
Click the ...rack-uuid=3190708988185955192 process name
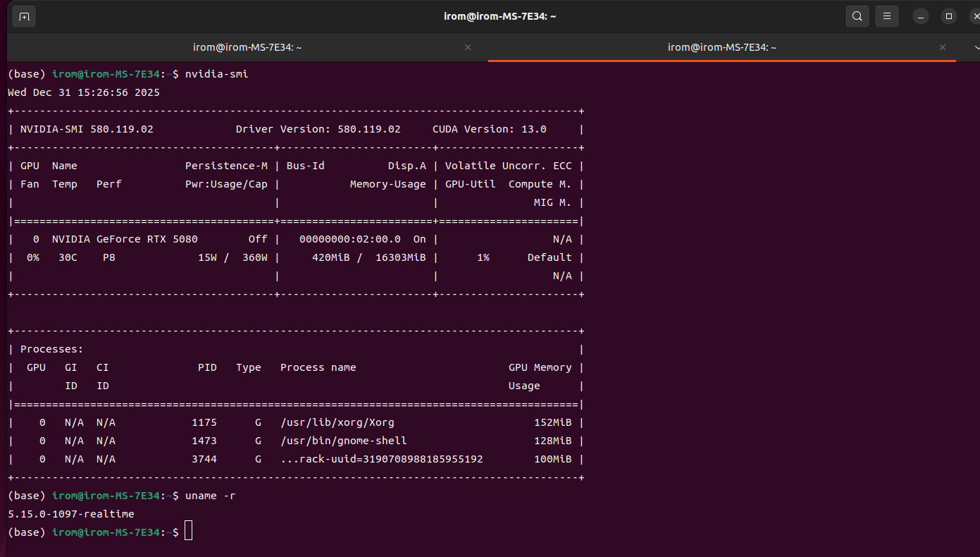coord(382,459)
